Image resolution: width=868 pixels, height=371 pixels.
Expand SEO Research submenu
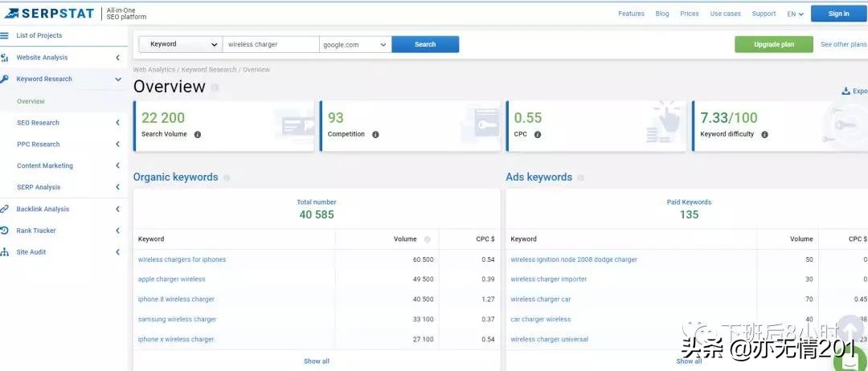[118, 123]
